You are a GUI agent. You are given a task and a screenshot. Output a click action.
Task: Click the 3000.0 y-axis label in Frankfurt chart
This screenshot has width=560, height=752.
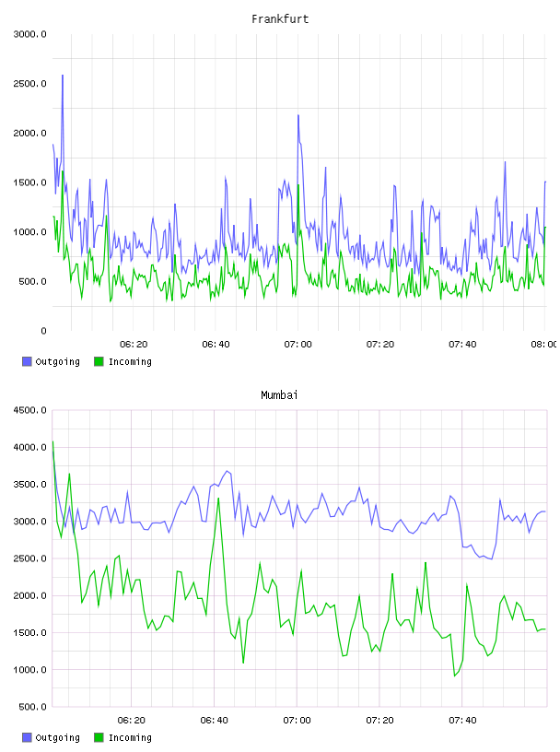[30, 34]
